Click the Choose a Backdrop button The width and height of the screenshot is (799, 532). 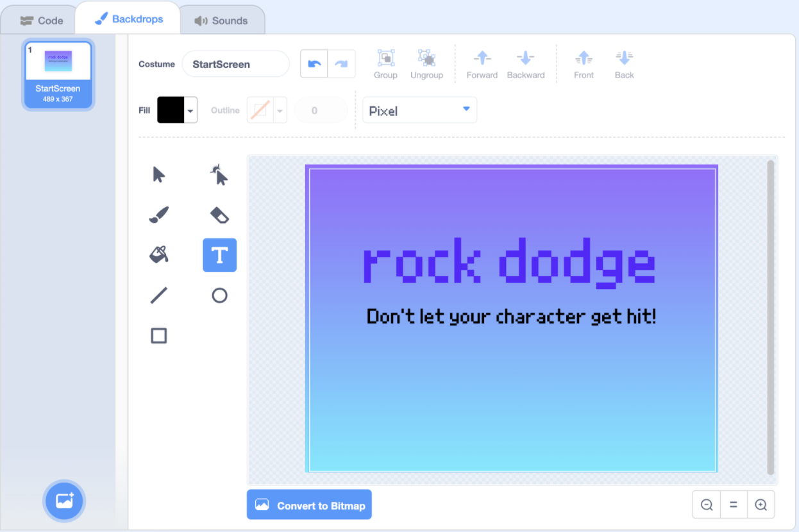64,501
